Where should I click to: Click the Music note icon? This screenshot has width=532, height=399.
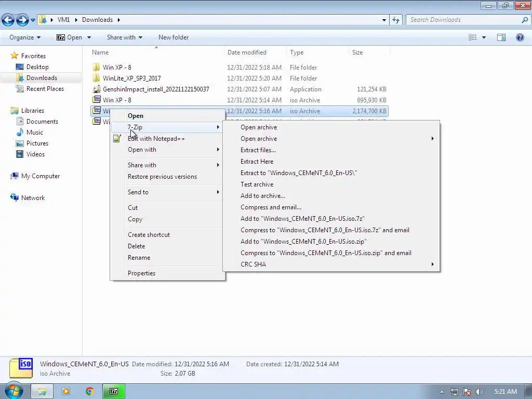pos(20,132)
